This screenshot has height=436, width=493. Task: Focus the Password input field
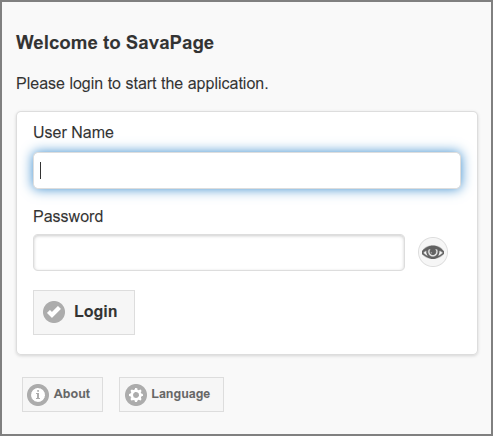click(x=219, y=253)
